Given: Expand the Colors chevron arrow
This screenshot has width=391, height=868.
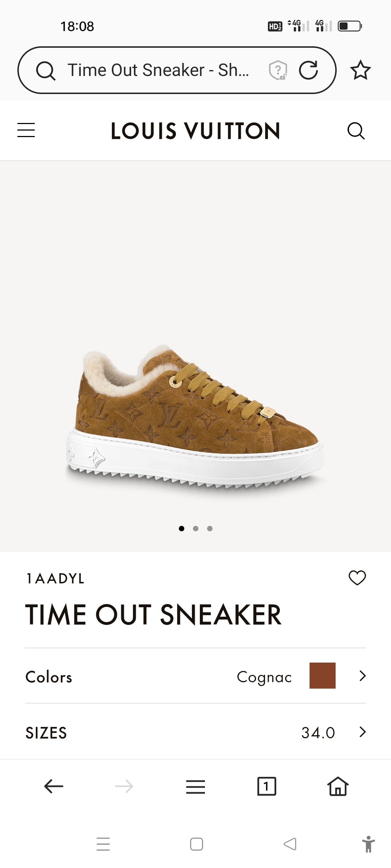Looking at the screenshot, I should tap(362, 676).
